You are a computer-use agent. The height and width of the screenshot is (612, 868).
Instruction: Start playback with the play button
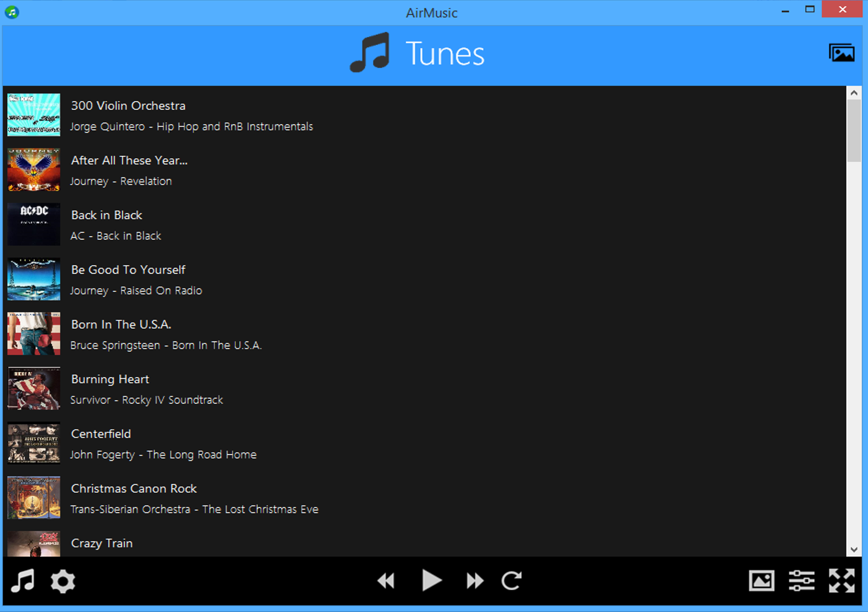point(431,581)
